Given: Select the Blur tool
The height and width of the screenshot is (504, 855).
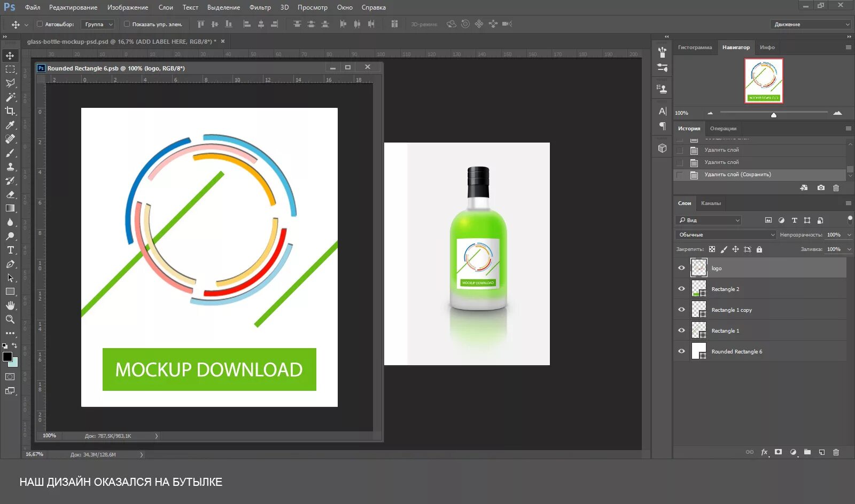Looking at the screenshot, I should click(10, 222).
